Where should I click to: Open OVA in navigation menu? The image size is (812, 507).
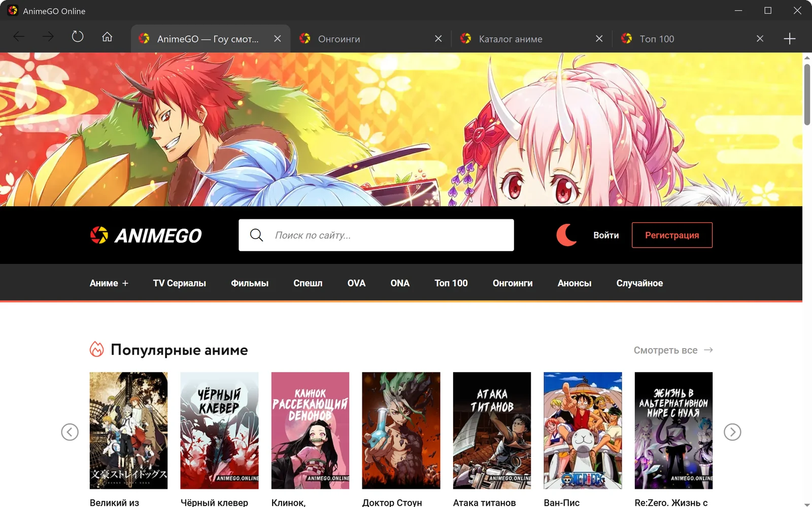pyautogui.click(x=356, y=283)
